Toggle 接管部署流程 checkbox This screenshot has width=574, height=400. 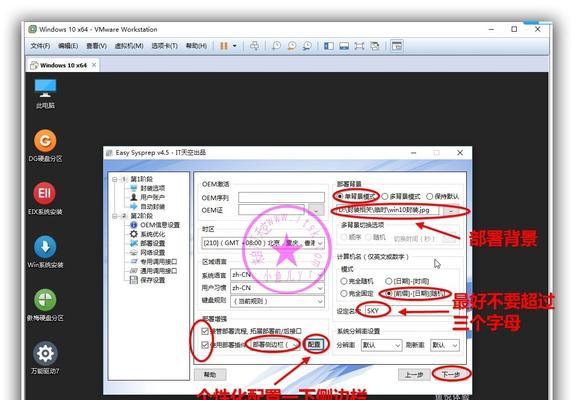205,331
